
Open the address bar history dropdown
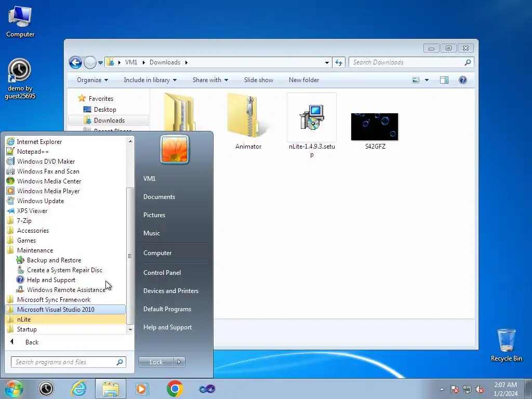click(327, 62)
